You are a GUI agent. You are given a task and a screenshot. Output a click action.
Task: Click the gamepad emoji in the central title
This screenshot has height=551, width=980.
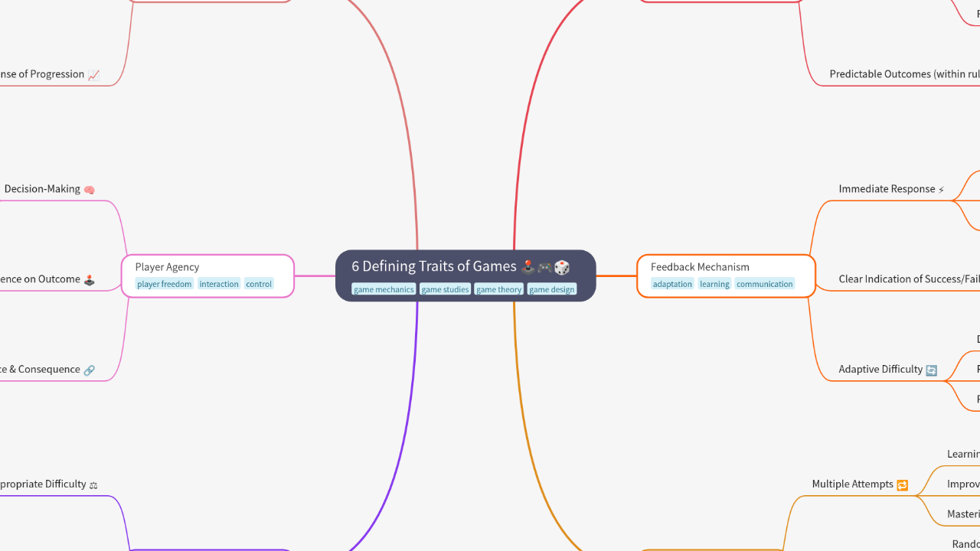pos(544,267)
